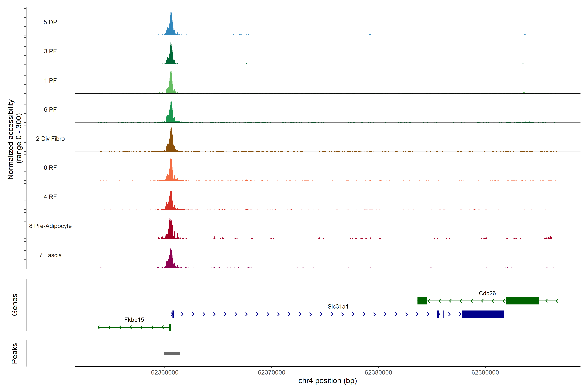
Task: Click the Slc31a1 gene label
Action: point(338,307)
